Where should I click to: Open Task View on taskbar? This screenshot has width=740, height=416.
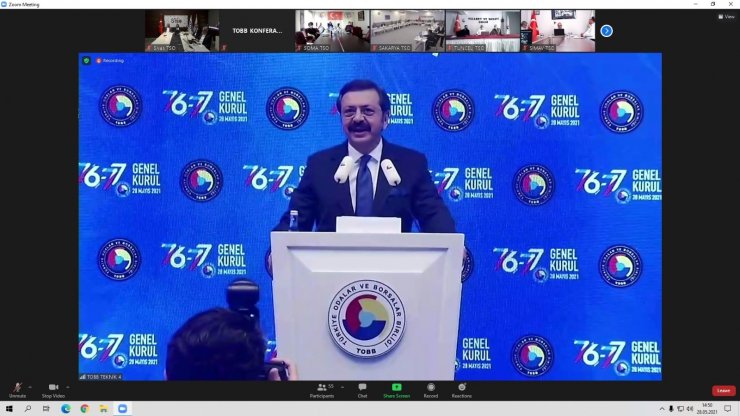tap(46, 408)
